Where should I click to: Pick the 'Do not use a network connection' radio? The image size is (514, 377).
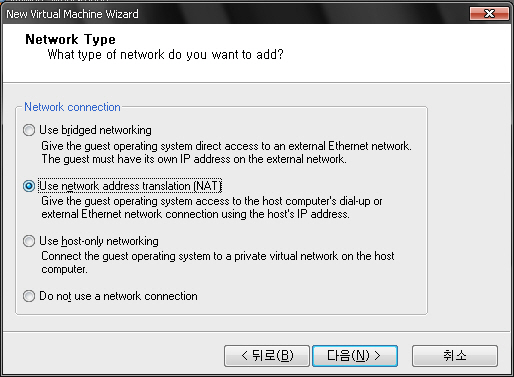(x=29, y=296)
